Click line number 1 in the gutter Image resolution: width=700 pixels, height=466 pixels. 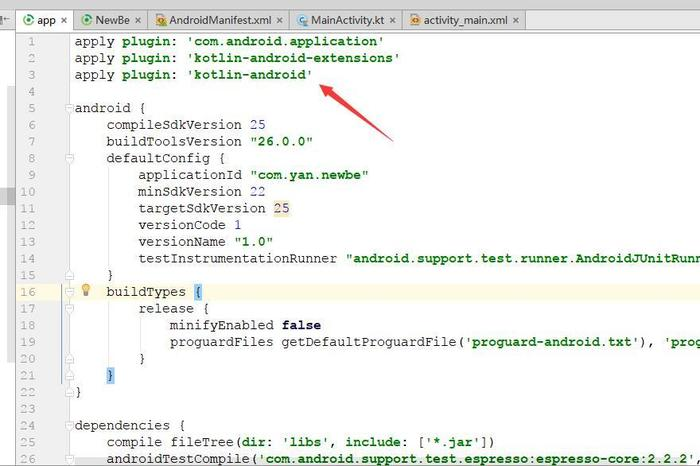click(31, 42)
